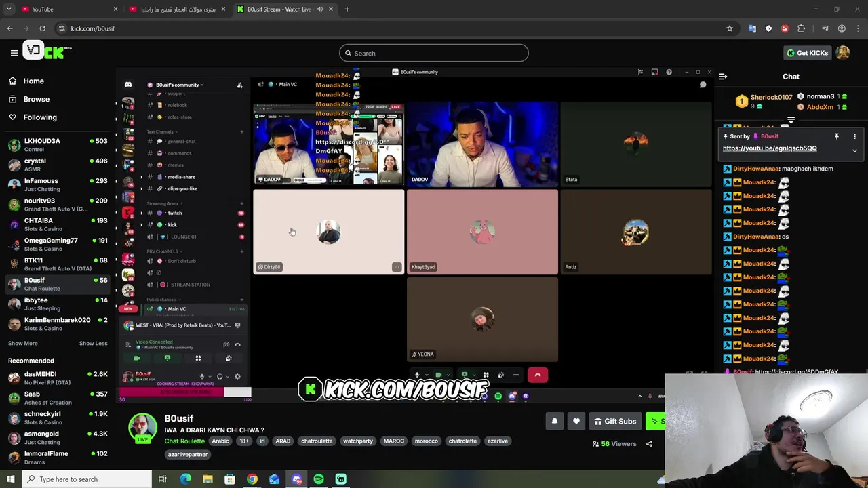Click the Kick search field
868x488 pixels.
(434, 53)
